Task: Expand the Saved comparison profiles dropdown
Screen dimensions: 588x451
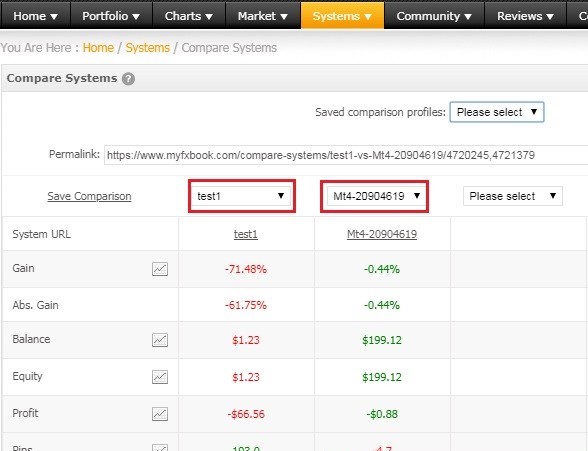Action: click(497, 112)
